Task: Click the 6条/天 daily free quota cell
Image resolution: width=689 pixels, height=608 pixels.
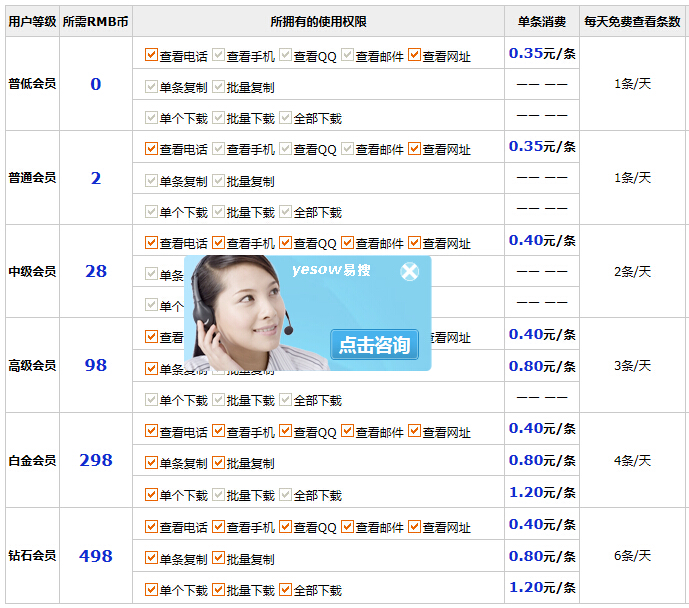Action: coord(632,556)
